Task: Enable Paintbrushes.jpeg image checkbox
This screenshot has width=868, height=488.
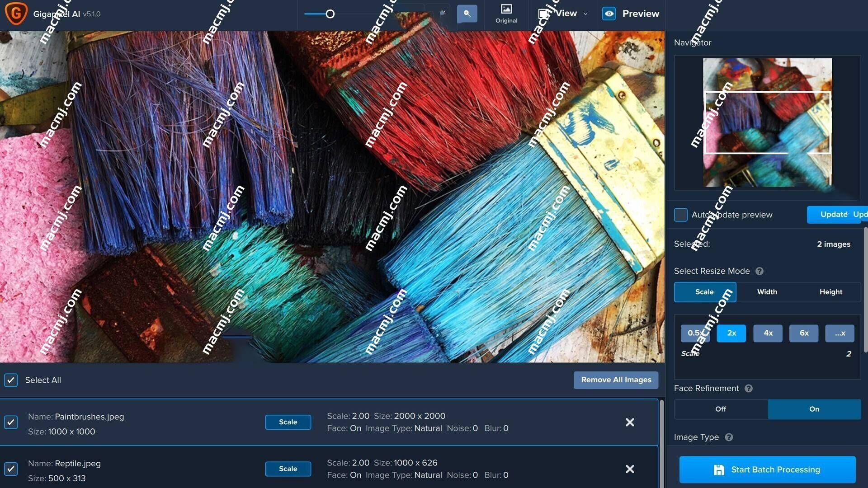Action: click(11, 422)
